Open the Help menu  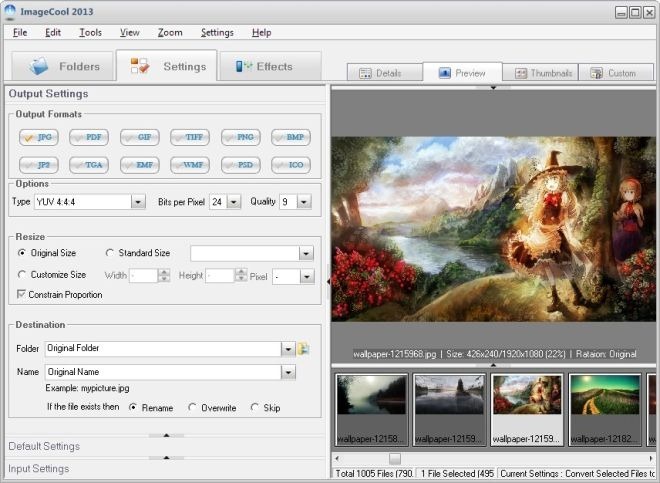point(261,32)
